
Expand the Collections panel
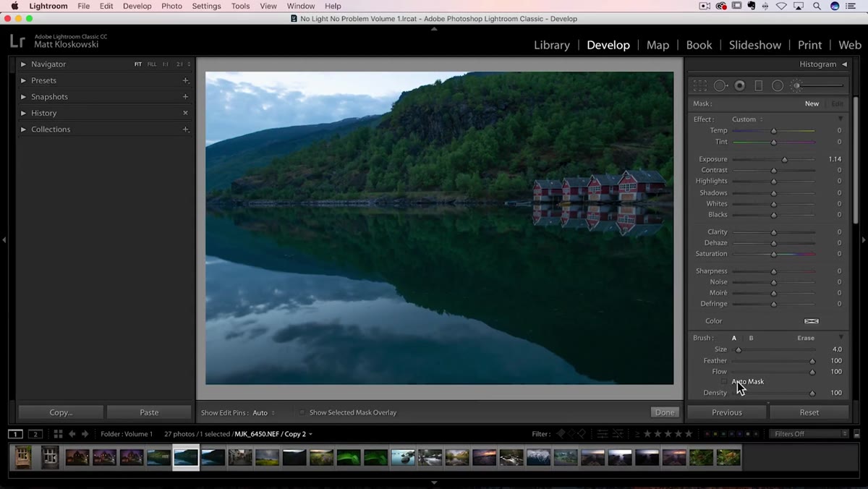pyautogui.click(x=24, y=129)
